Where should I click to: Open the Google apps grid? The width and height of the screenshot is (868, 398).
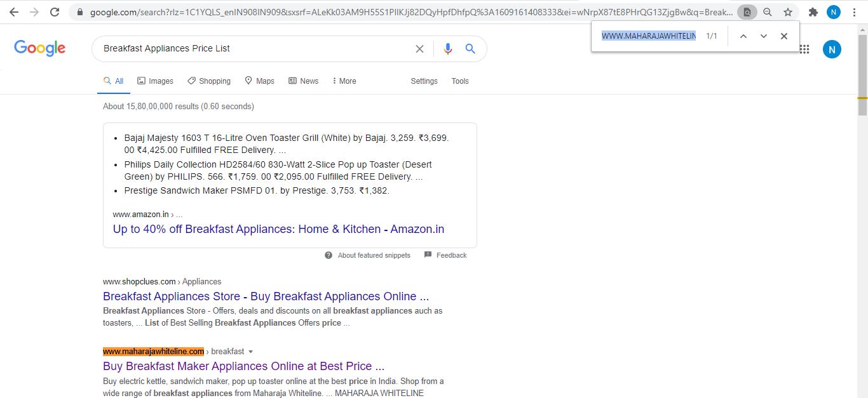[x=804, y=49]
